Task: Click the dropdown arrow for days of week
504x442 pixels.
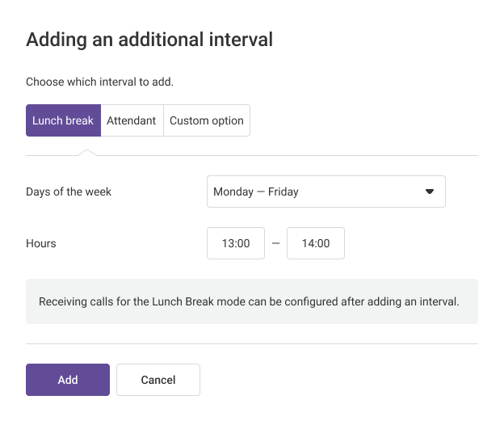Action: [x=430, y=192]
